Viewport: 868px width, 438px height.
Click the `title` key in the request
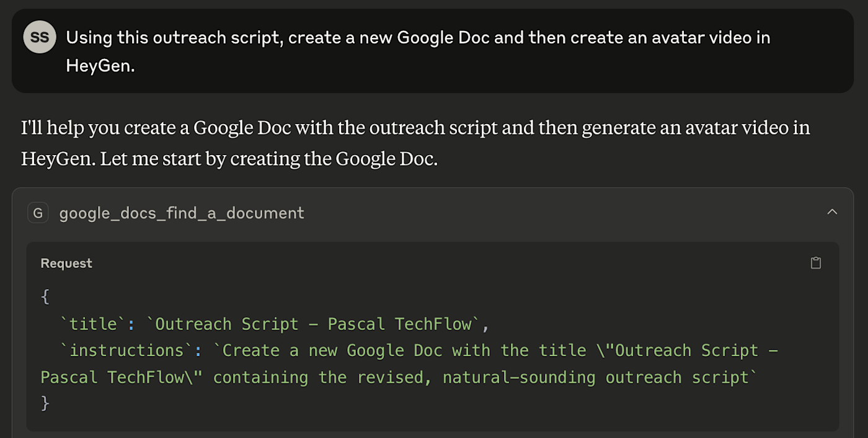(93, 324)
